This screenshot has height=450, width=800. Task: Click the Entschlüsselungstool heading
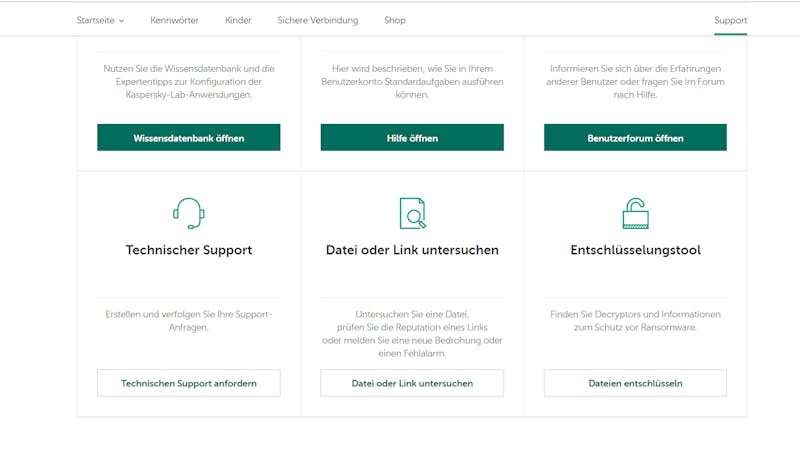(x=635, y=250)
